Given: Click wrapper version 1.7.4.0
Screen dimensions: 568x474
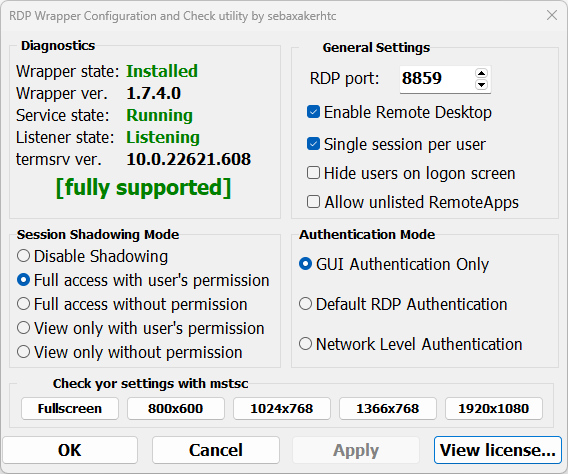Looking at the screenshot, I should 154,93.
